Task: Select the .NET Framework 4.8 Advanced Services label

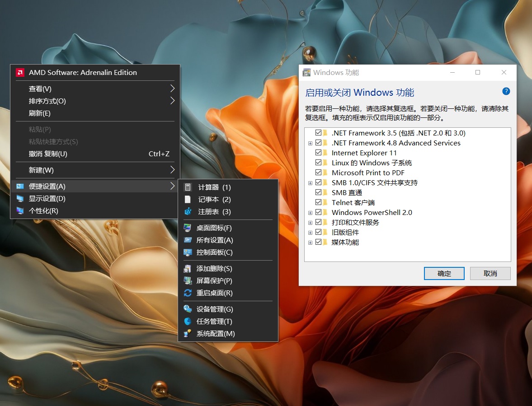Action: (x=396, y=143)
